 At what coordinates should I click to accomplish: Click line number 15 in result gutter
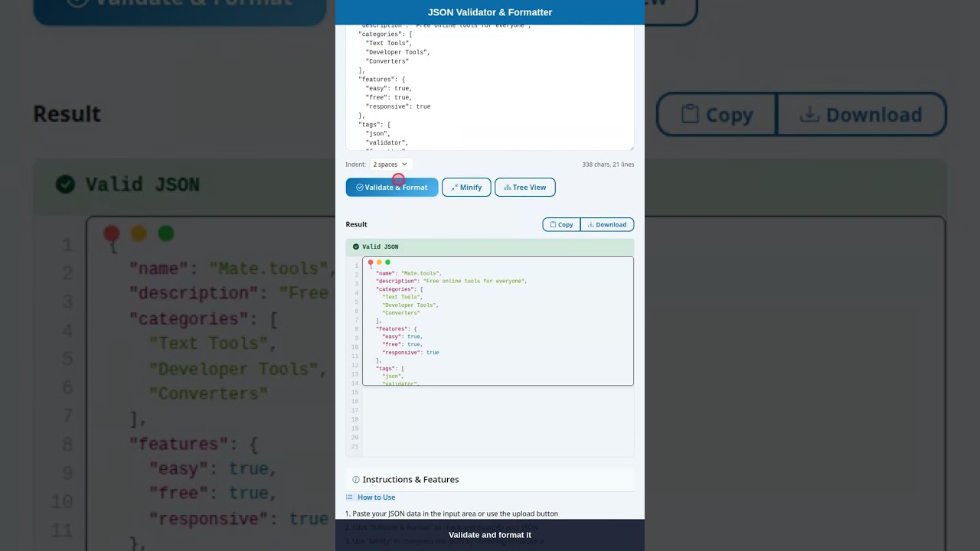[354, 393]
